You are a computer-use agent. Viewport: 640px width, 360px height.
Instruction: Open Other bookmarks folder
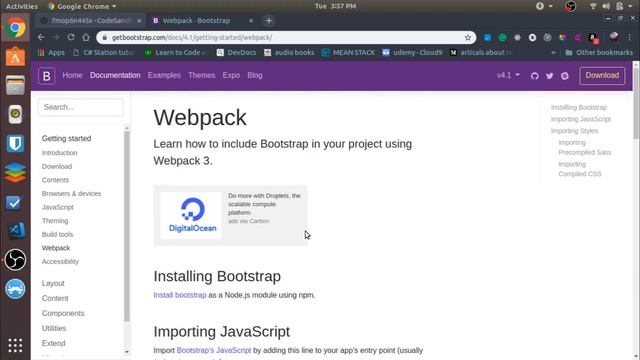coord(599,53)
